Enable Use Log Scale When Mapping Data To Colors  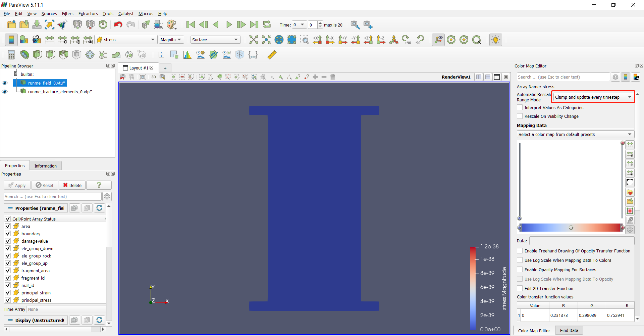coord(520,260)
